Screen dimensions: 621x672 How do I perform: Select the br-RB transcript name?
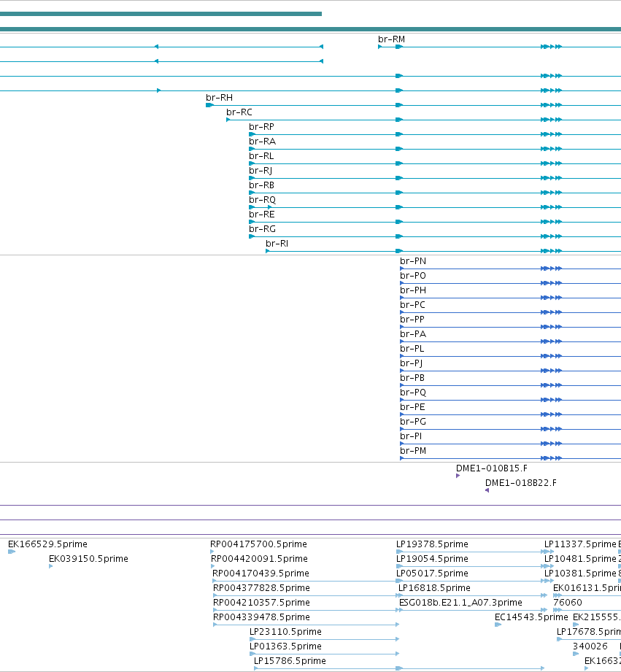point(261,185)
